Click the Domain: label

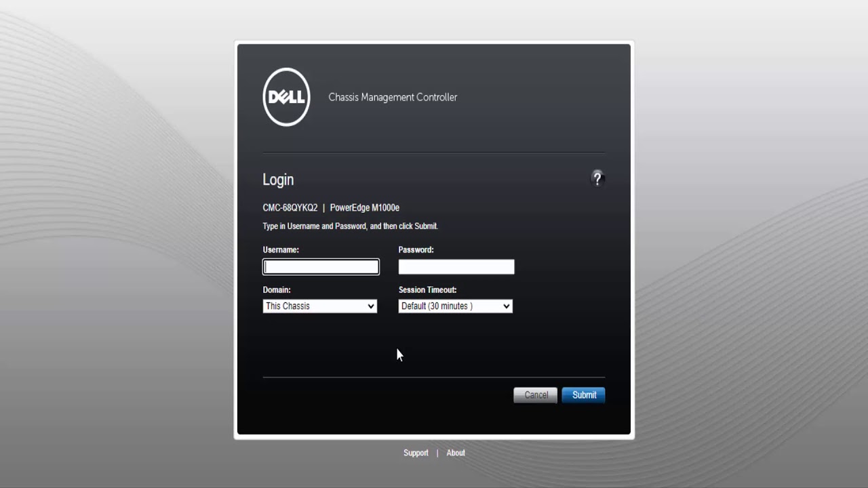(x=277, y=290)
